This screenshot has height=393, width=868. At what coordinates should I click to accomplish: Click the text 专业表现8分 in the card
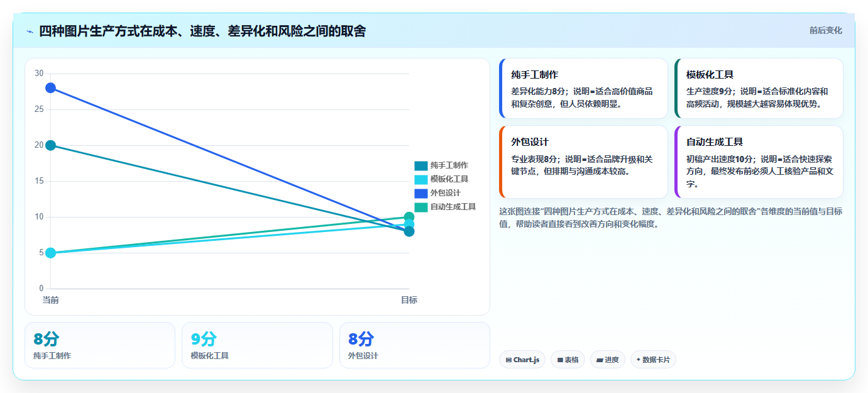point(534,158)
